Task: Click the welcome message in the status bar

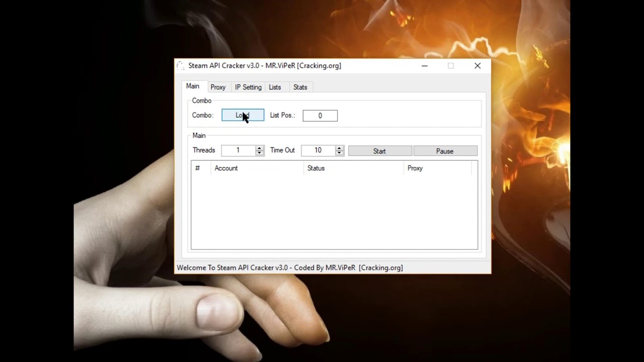Action: (290, 267)
